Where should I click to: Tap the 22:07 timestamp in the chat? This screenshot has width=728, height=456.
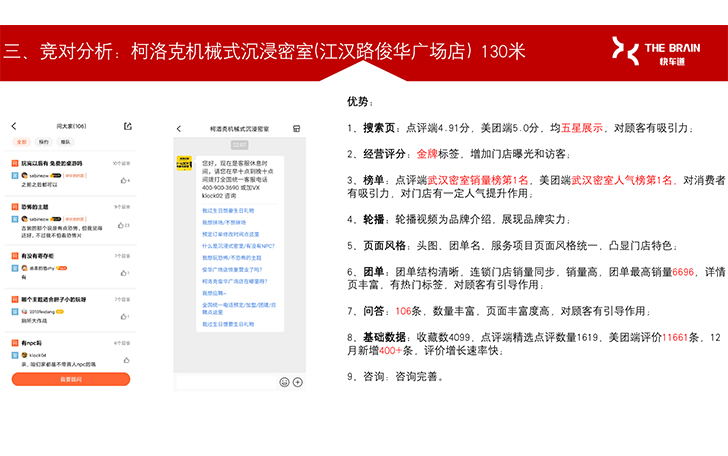coord(240,145)
